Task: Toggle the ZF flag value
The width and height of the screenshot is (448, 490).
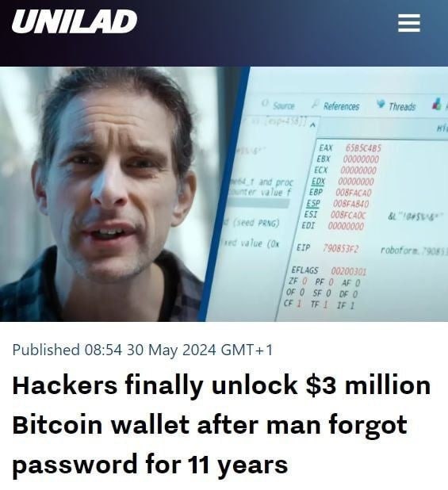Action: [304, 281]
